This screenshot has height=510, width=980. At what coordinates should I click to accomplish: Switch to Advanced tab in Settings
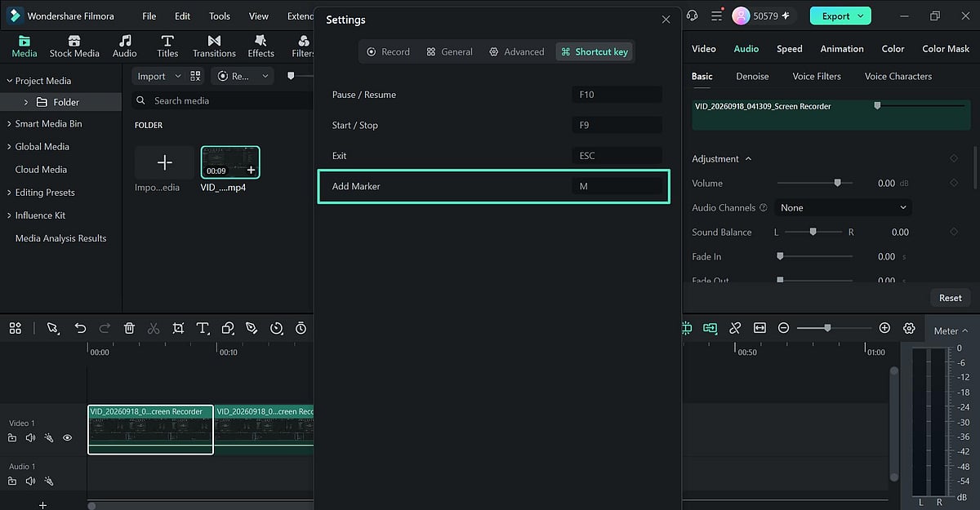click(516, 51)
